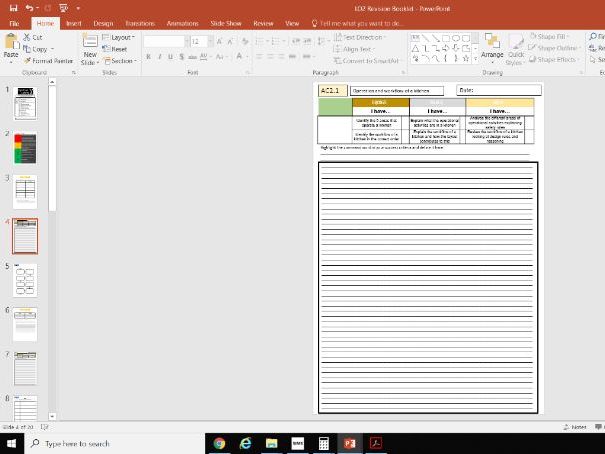Expand the Layout dropdown
605x454 pixels.
click(122, 37)
